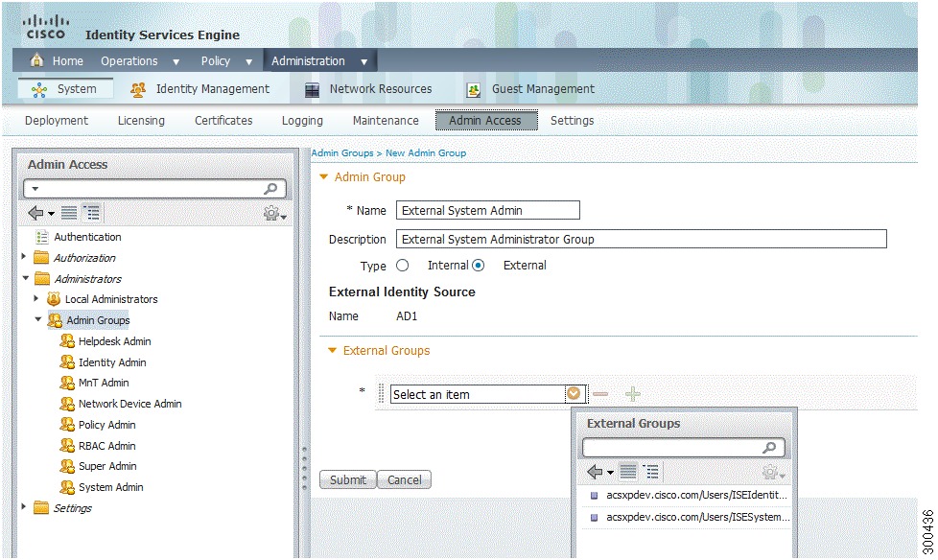Click the back arrow in External Groups popup
Viewport: 938px width, 560px height.
pos(595,472)
